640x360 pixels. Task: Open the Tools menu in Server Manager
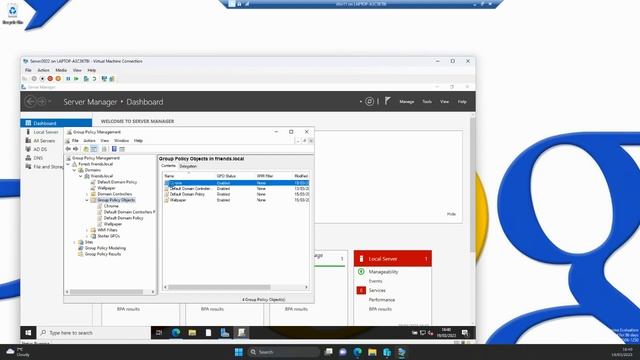(x=427, y=102)
